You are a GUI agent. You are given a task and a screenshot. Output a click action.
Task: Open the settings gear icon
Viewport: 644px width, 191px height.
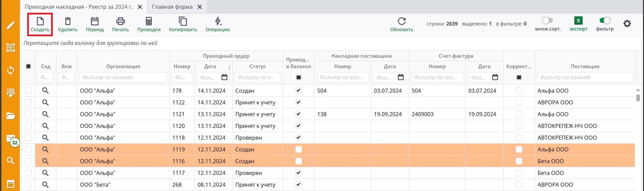point(627,23)
